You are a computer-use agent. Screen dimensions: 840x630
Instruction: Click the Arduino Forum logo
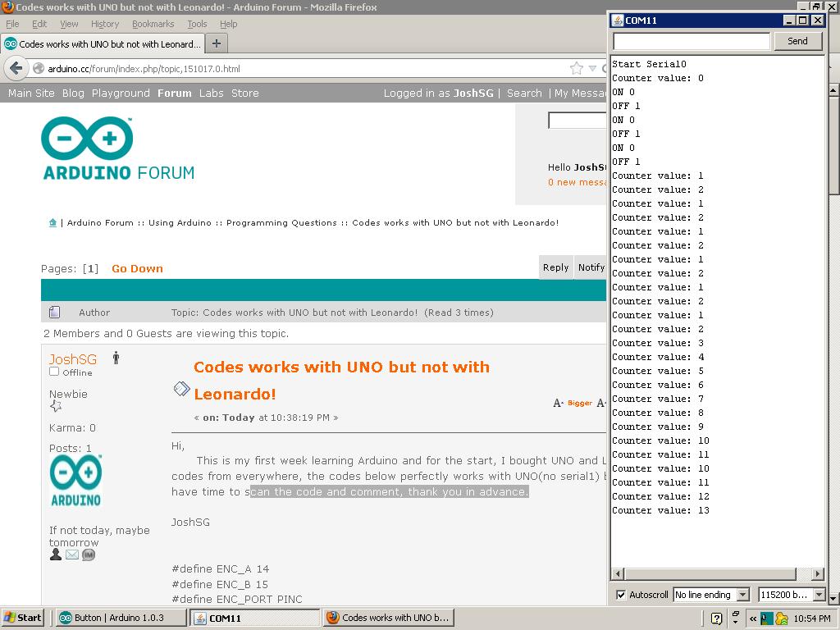[x=116, y=148]
